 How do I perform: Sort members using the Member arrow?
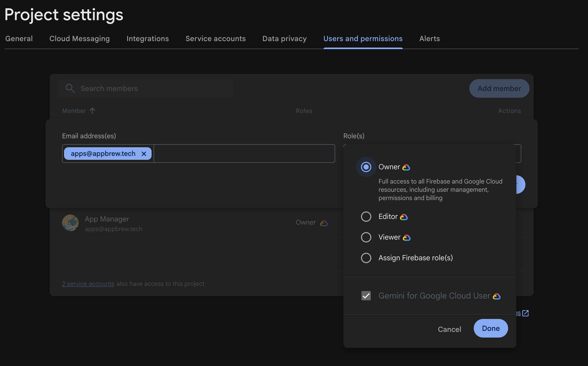tap(92, 111)
